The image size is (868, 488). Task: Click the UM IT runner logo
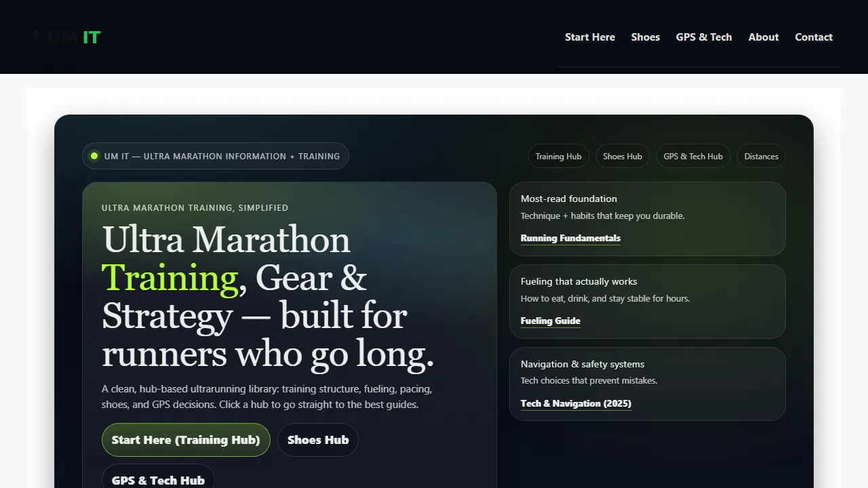66,37
